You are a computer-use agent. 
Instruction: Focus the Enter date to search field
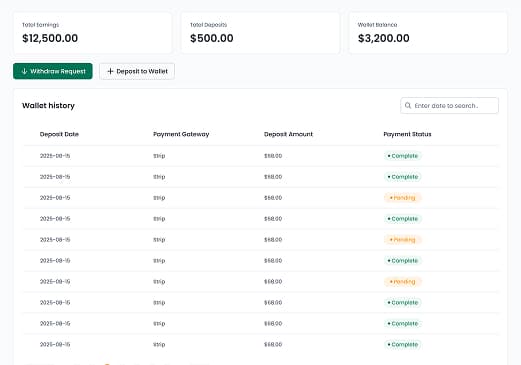(449, 106)
